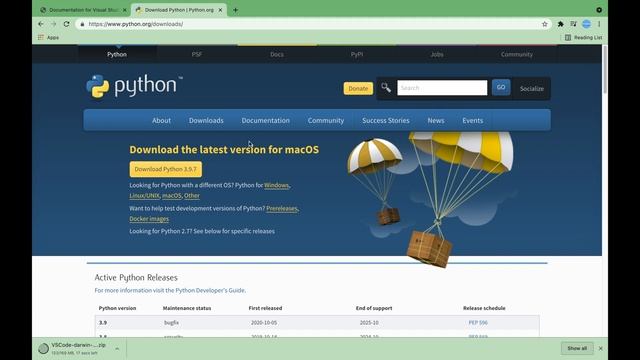The height and width of the screenshot is (360, 640).
Task: Click the 2025-10 end of support cell
Action: pos(369,322)
